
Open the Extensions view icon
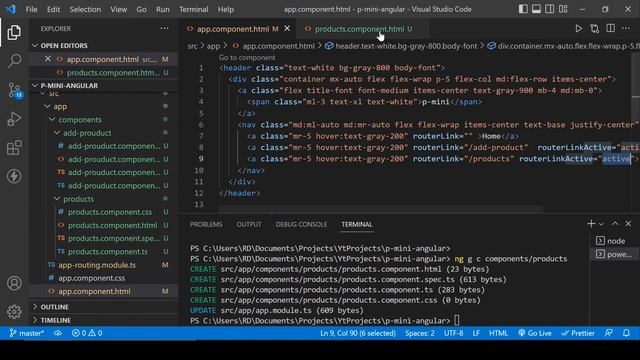tap(14, 147)
